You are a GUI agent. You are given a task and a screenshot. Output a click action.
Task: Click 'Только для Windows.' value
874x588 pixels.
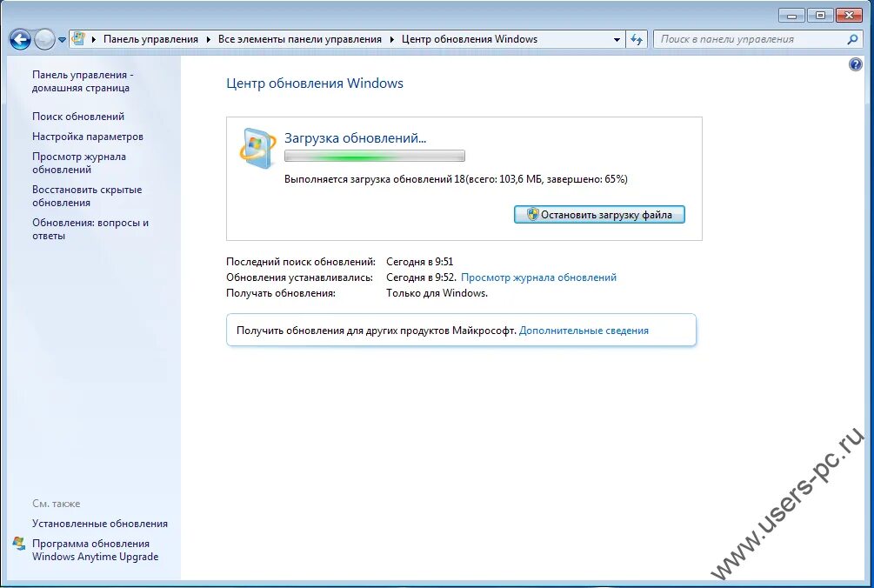point(437,292)
